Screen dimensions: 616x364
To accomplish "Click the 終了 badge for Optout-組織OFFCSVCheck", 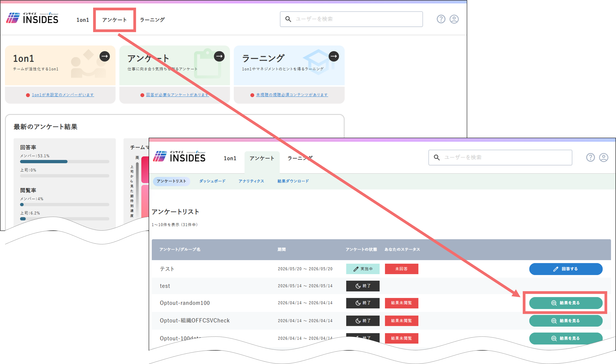I will click(x=363, y=321).
